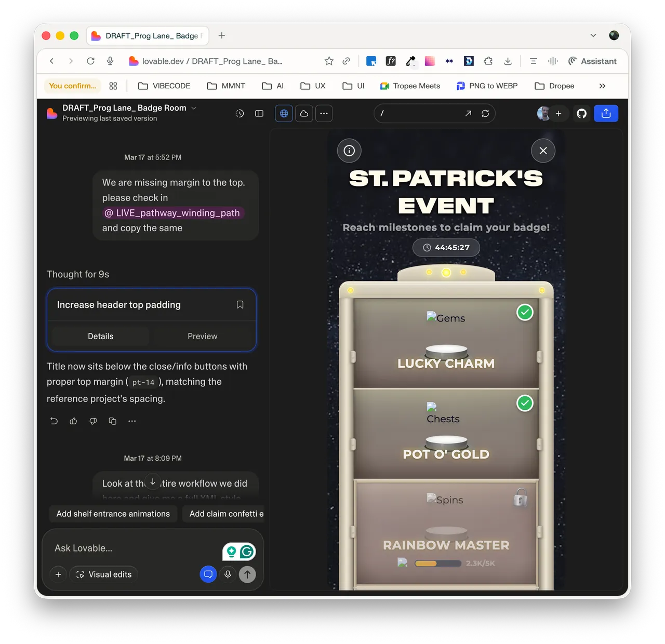
Task: Invite collaborator with plus icon next to avatar
Action: pos(558,113)
